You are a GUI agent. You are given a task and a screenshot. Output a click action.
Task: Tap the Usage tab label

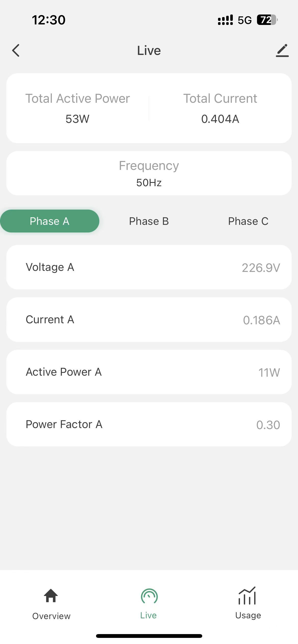tap(248, 615)
